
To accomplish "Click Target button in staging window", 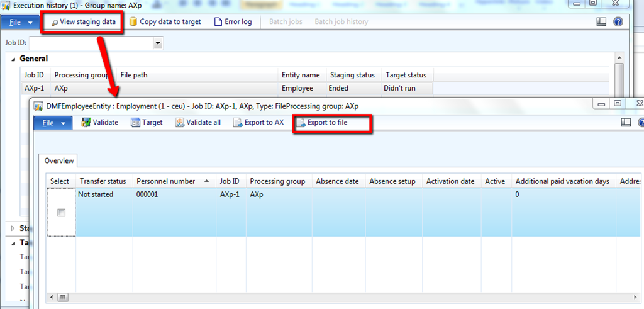I will pyautogui.click(x=147, y=123).
